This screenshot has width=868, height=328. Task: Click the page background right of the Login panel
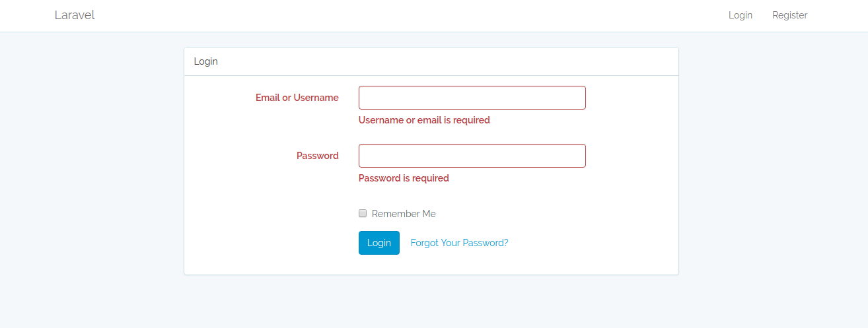[773, 165]
